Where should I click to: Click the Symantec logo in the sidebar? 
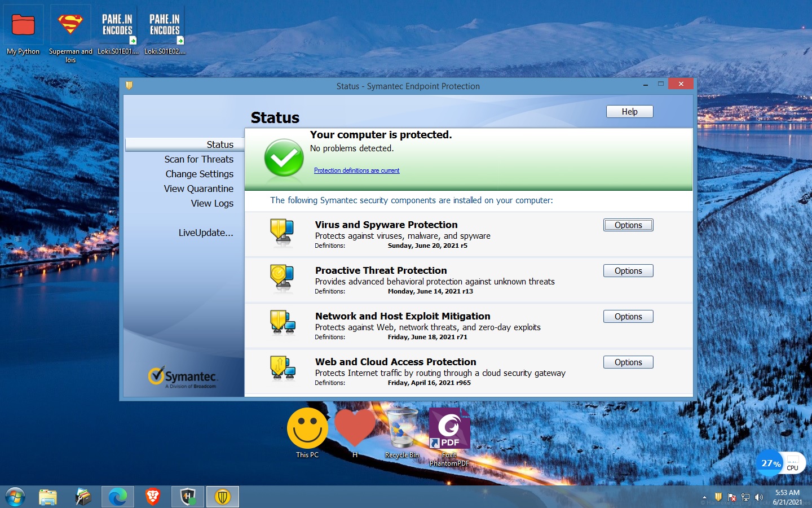click(x=182, y=377)
